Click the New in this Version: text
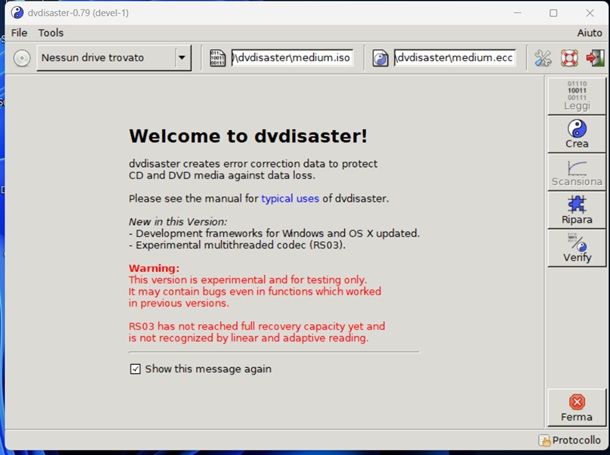 [x=178, y=222]
